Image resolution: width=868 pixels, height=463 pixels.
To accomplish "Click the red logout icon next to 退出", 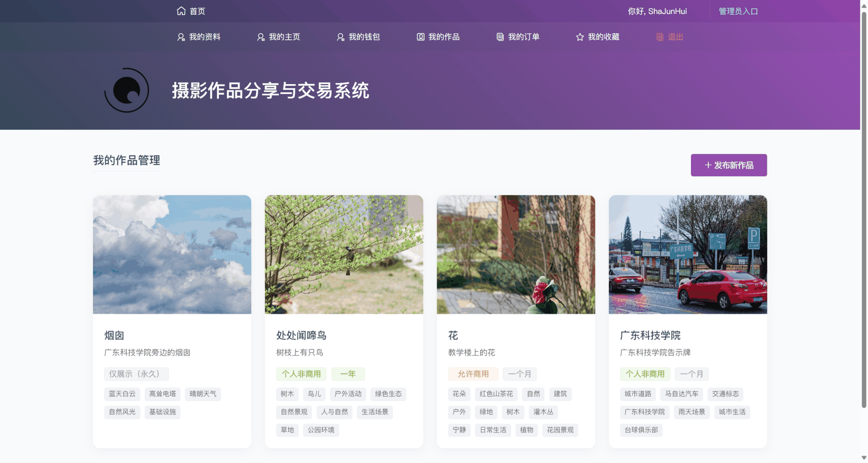I will click(659, 37).
